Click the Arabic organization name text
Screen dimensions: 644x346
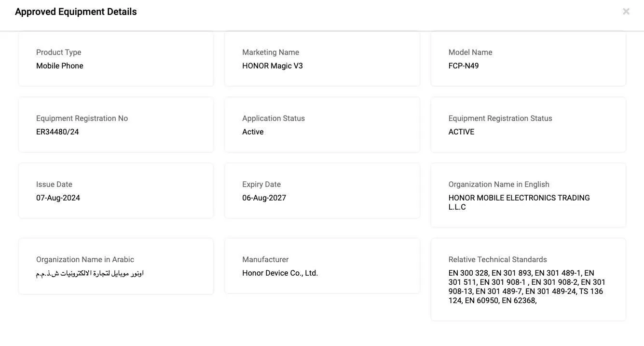coord(90,273)
